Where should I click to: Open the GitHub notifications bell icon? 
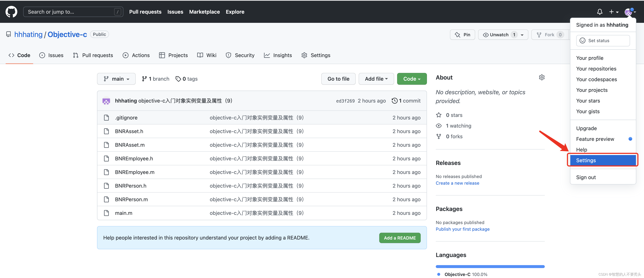pos(600,12)
